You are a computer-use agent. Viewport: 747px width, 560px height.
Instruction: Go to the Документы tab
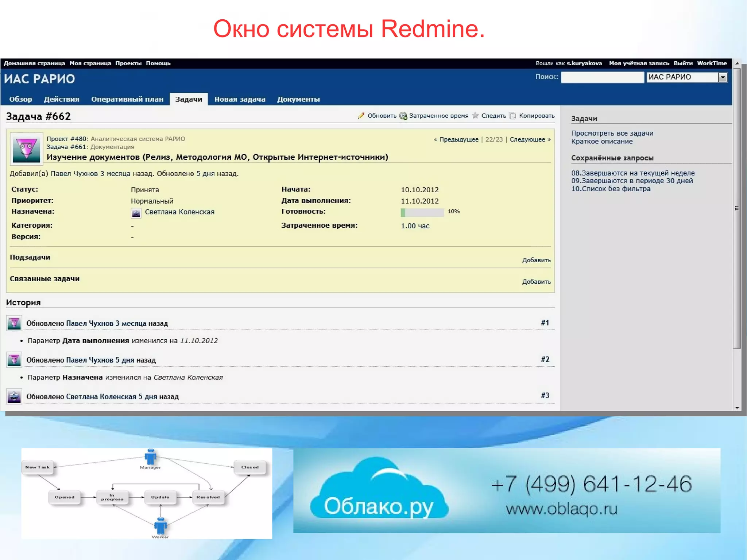298,99
